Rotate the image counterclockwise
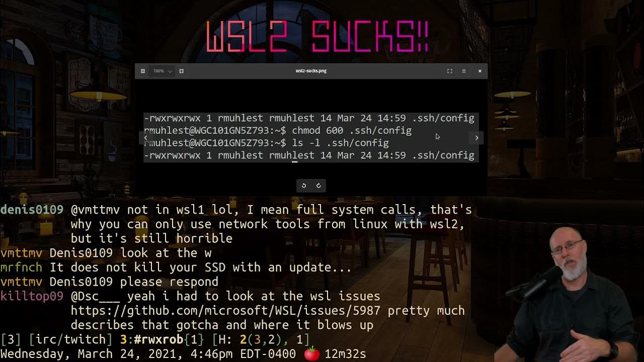This screenshot has height=362, width=644. click(304, 186)
